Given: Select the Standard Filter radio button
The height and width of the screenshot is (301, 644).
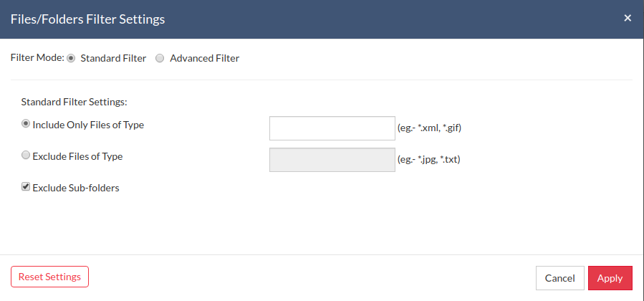Looking at the screenshot, I should [71, 58].
